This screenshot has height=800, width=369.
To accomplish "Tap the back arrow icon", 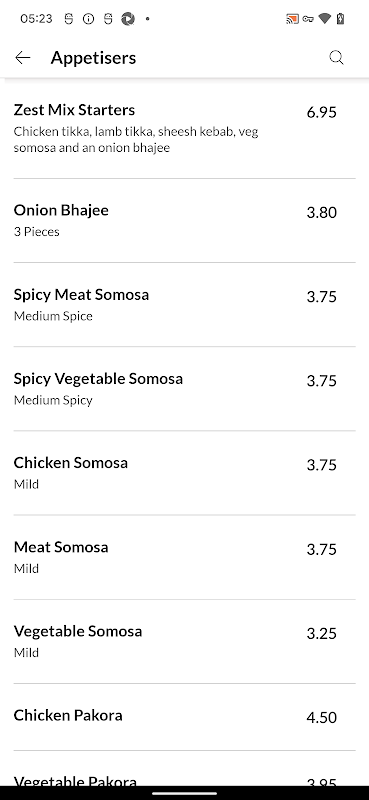I will click(x=23, y=58).
